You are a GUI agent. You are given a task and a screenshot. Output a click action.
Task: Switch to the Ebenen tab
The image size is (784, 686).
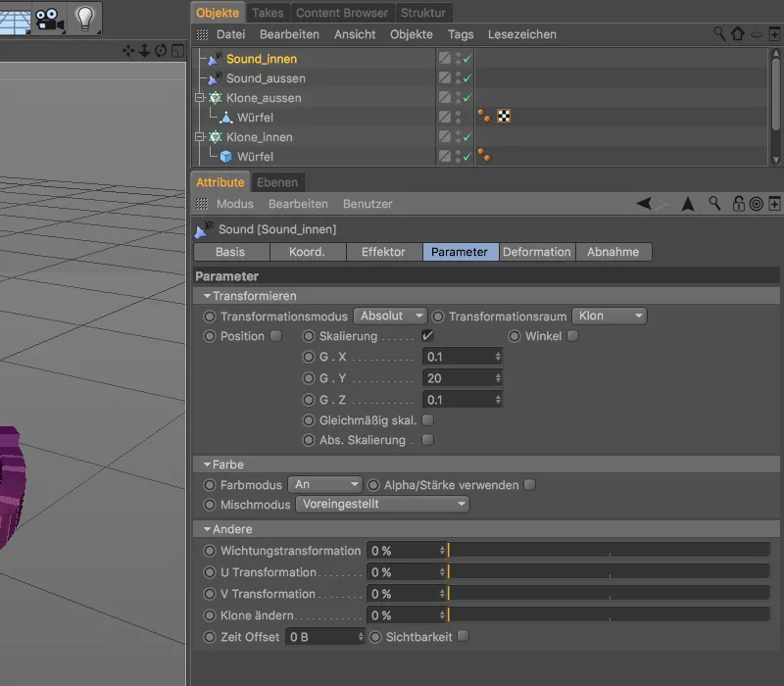tap(277, 182)
